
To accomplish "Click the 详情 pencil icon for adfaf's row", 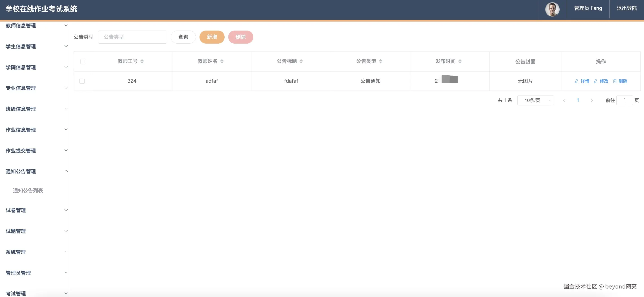I will (576, 81).
